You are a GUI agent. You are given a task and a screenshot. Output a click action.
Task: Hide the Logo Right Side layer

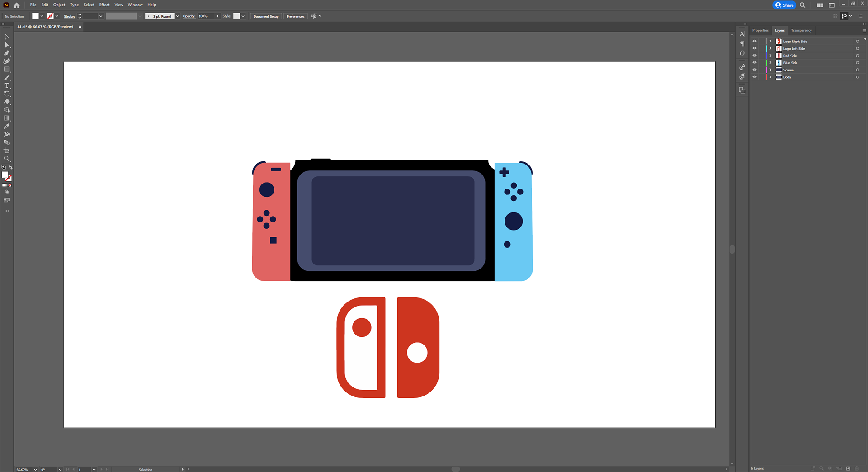(754, 41)
